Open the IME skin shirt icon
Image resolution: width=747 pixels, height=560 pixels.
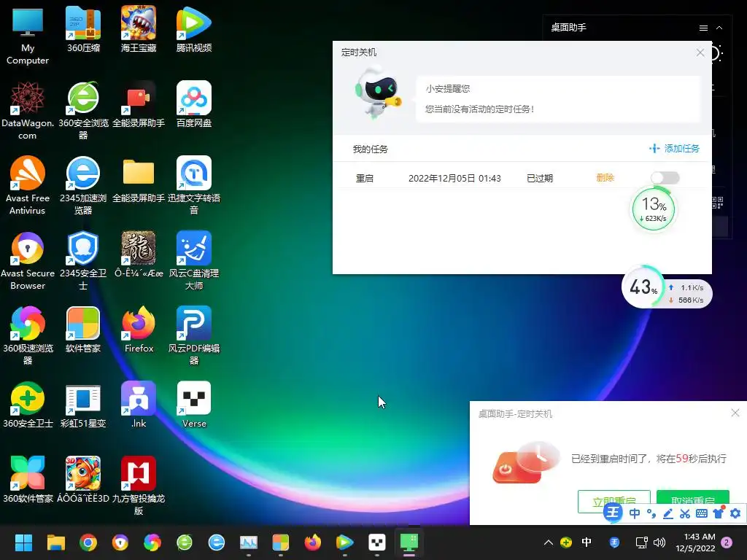coord(719,513)
